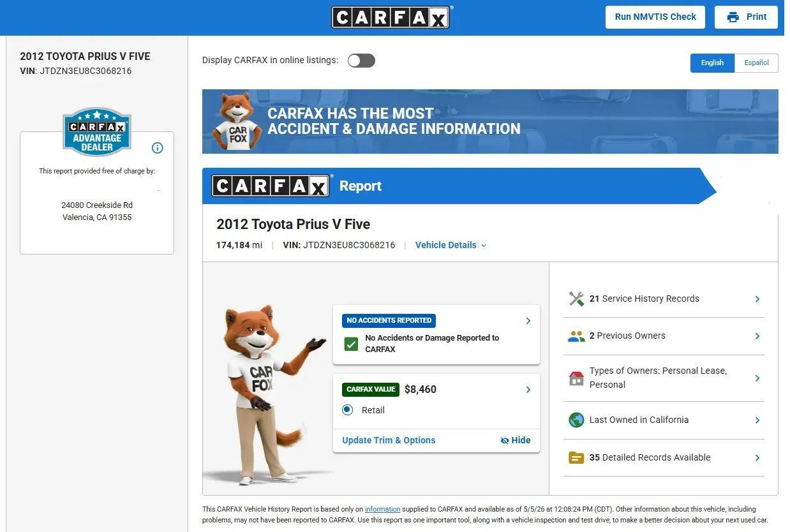Expand the Types of Owners chevron

tap(757, 378)
